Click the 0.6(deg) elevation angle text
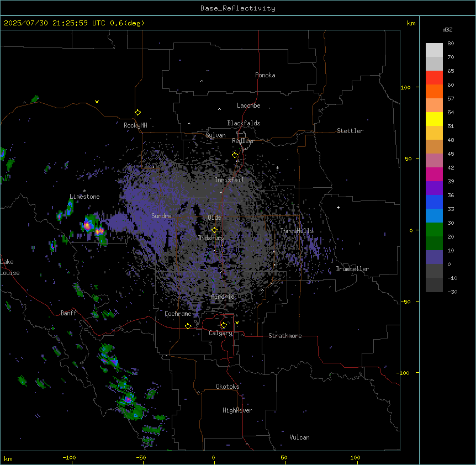 [127, 23]
